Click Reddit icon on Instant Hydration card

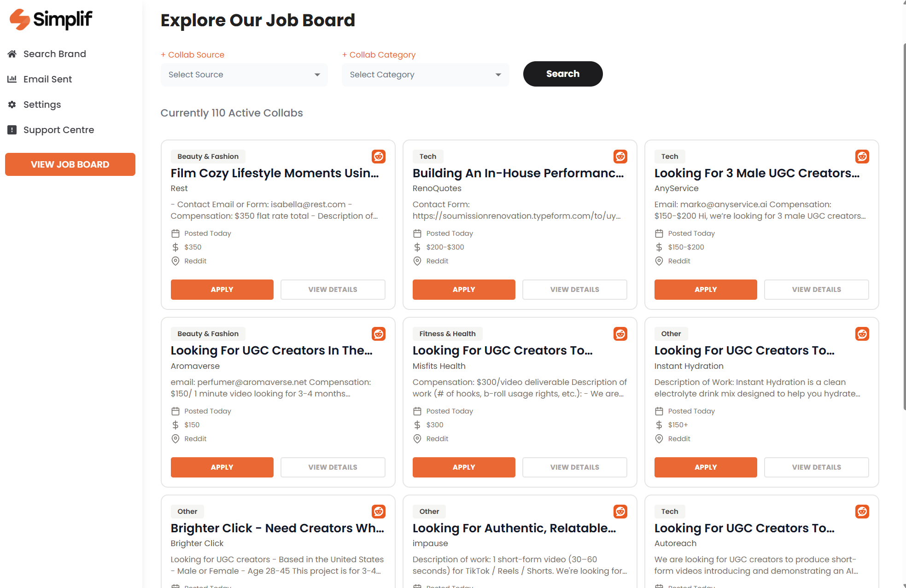pos(862,334)
